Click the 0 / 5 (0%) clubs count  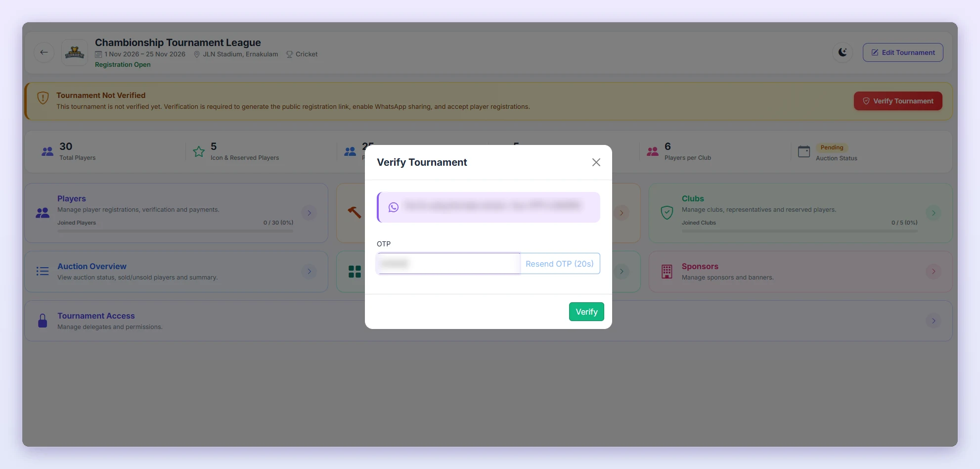904,223
